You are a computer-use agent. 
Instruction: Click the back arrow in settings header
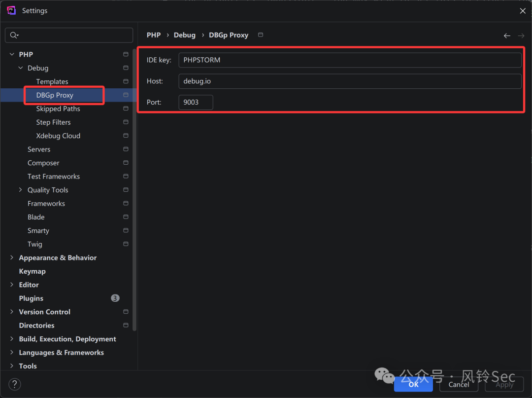tap(507, 36)
